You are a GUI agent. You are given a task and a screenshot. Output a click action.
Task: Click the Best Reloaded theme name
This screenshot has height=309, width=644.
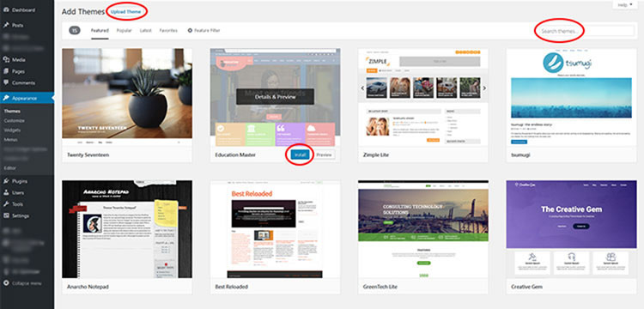(232, 287)
